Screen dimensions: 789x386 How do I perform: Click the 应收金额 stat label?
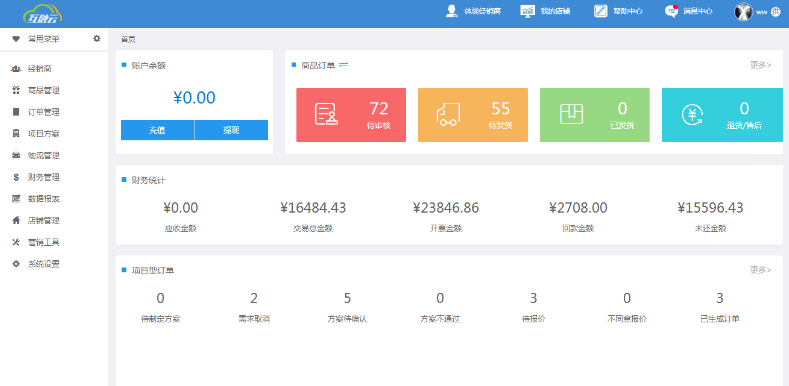180,228
